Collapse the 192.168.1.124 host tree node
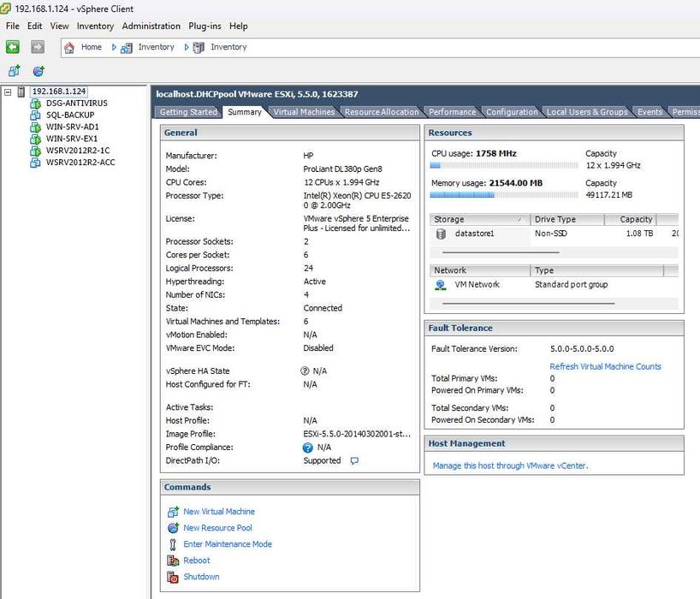 click(8, 92)
